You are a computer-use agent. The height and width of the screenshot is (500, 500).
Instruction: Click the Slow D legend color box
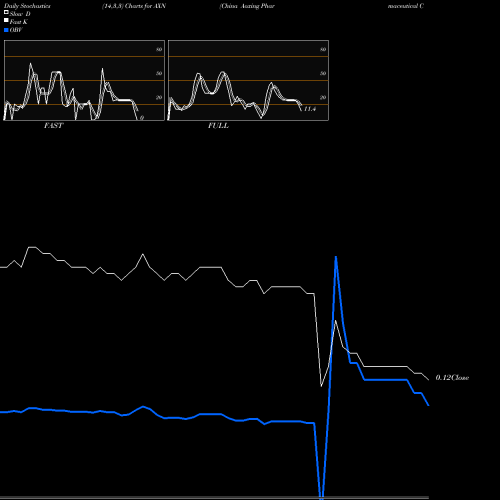click(6, 12)
